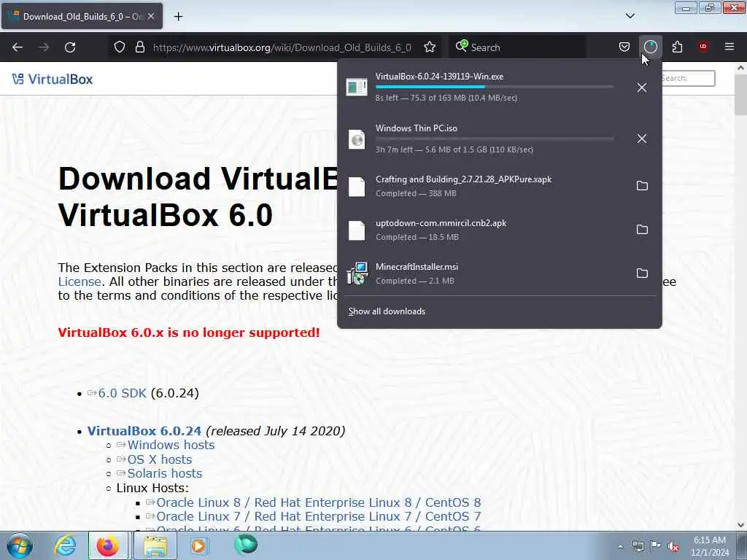Open the media player taskbar icon
The height and width of the screenshot is (560, 747).
coord(198,545)
